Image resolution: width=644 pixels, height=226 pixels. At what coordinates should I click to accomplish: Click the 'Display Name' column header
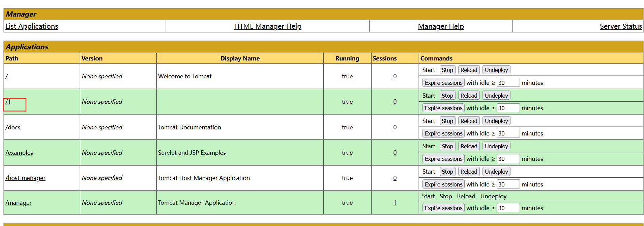pos(240,58)
